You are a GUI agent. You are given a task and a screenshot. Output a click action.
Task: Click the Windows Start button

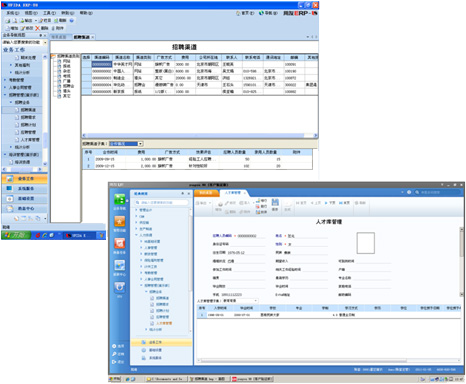16,235
